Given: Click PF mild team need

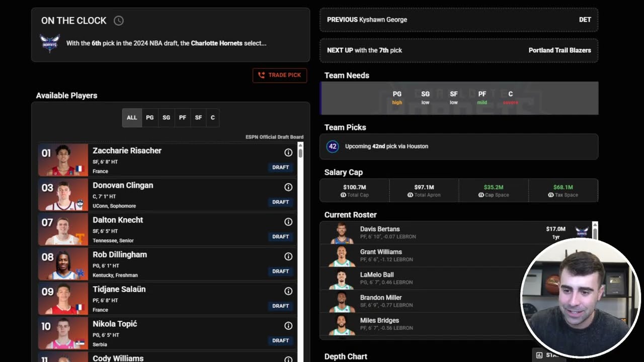Looking at the screenshot, I should (482, 98).
